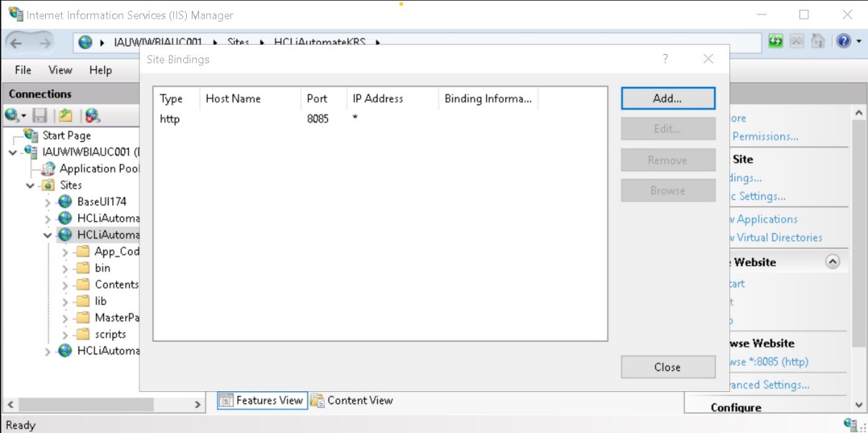The width and height of the screenshot is (868, 433).
Task: Open the File menu
Action: 23,70
